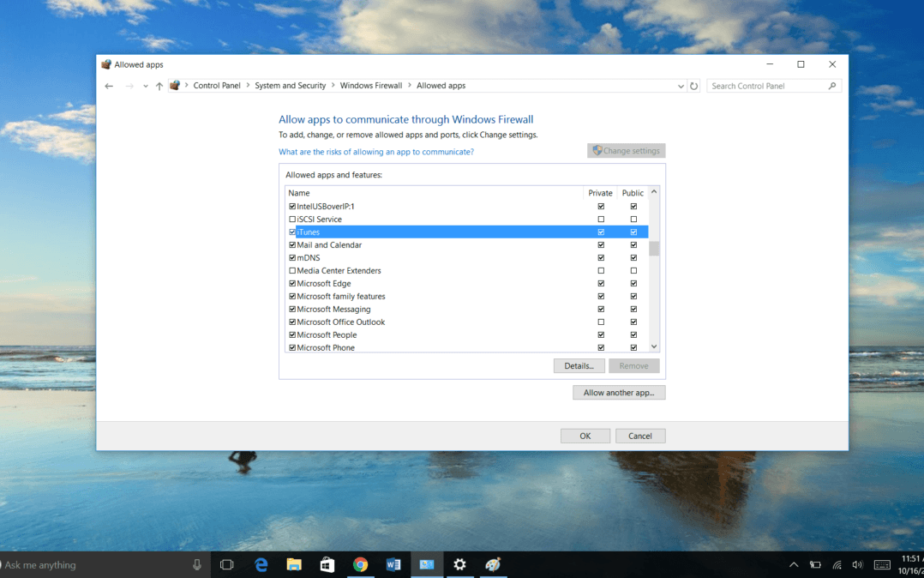
Task: Confirm with the OK button
Action: [585, 437]
